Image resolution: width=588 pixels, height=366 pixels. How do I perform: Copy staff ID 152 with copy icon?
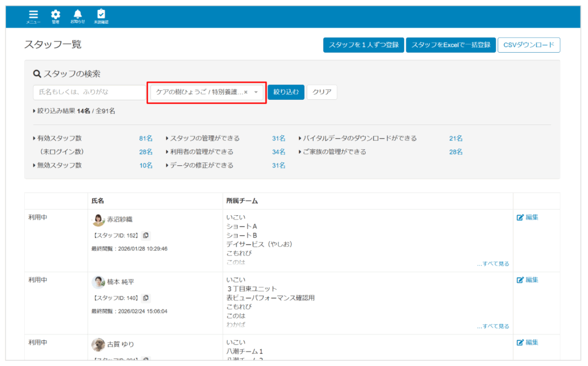146,235
